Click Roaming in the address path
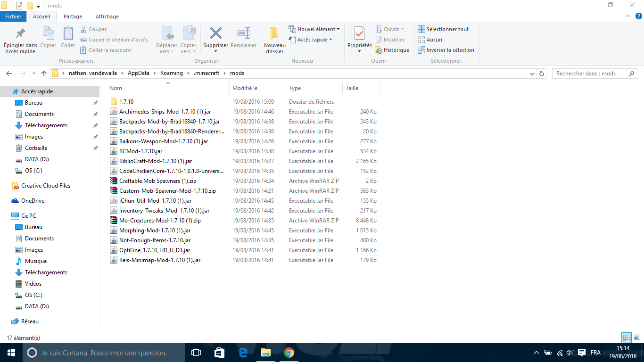Screen dimensions: 644x362 click(x=171, y=73)
